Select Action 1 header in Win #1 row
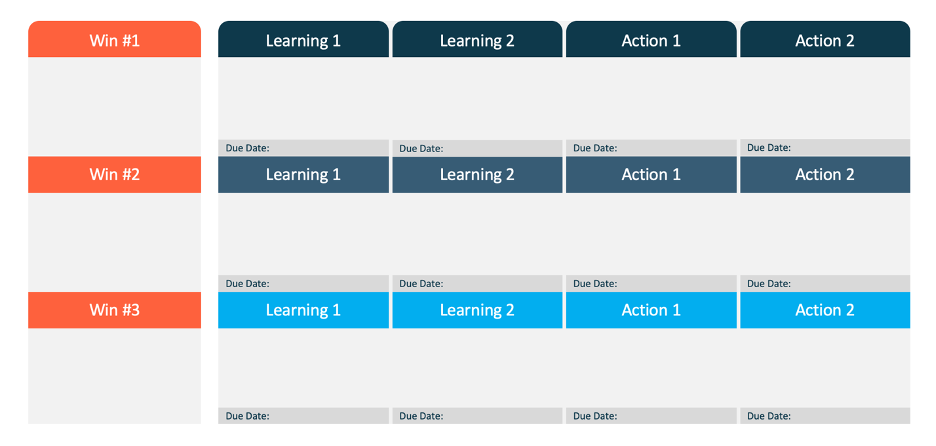936x446 pixels. (x=651, y=39)
